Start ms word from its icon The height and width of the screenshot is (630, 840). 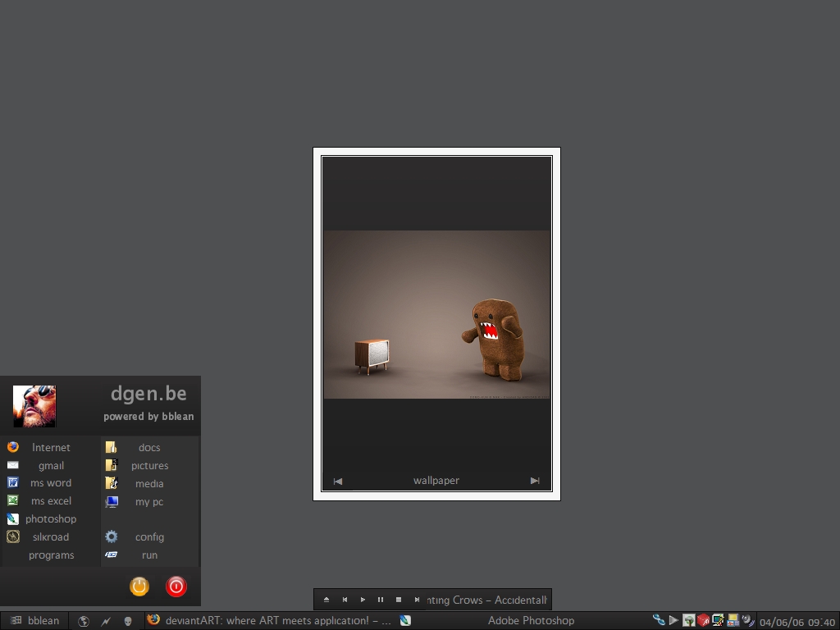tap(13, 482)
